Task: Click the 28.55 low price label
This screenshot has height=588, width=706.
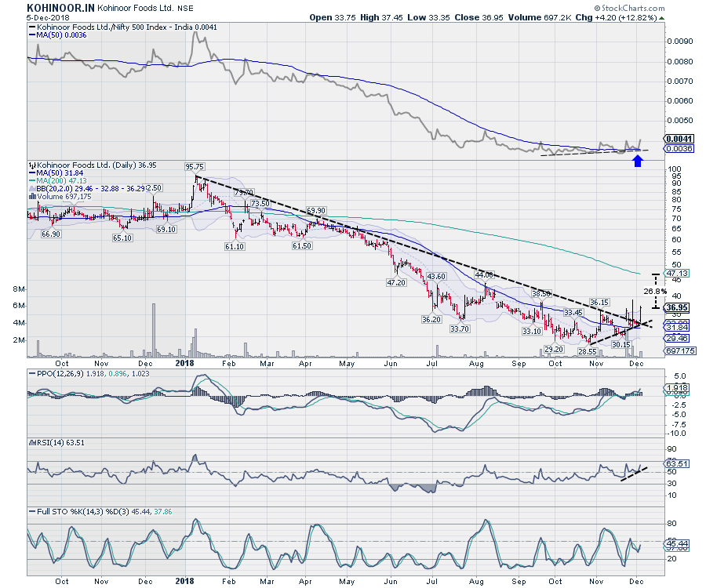Action: pos(588,353)
